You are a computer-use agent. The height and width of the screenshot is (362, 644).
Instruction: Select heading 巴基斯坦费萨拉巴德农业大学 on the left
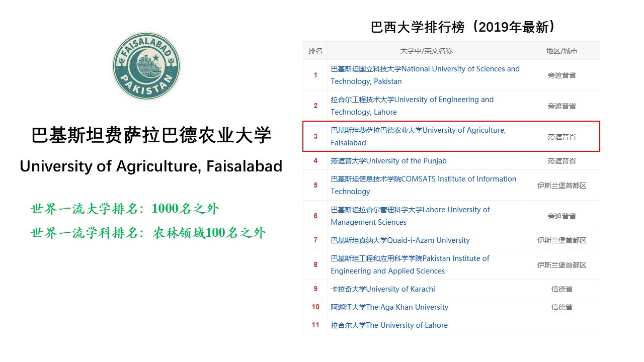click(x=151, y=136)
